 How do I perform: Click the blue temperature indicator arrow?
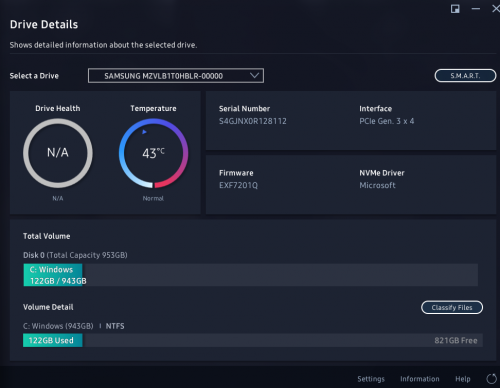(x=144, y=132)
